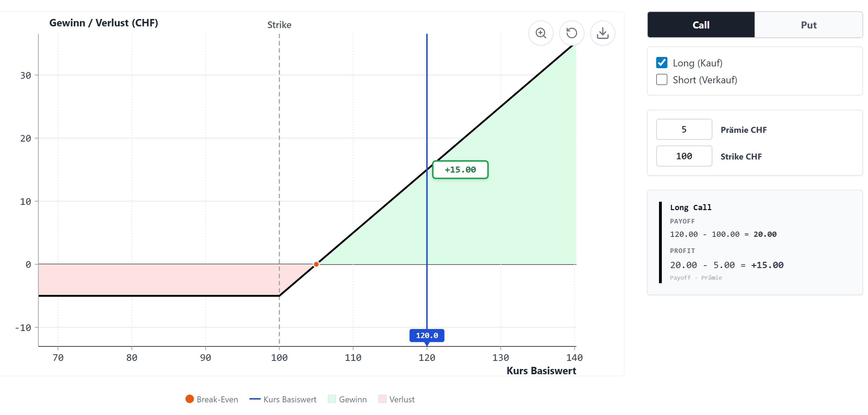Click the pink Verlust legend swatch
This screenshot has width=868, height=415.
(x=382, y=399)
